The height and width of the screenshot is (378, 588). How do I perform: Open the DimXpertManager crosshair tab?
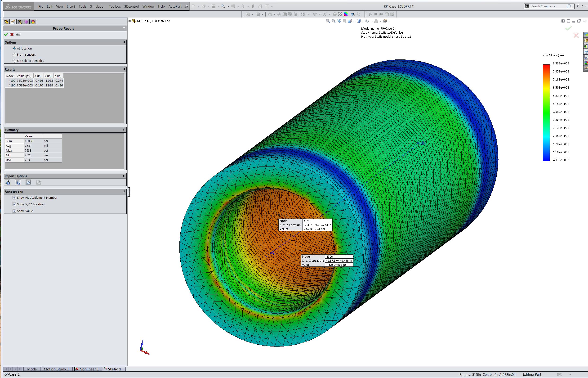(26, 22)
